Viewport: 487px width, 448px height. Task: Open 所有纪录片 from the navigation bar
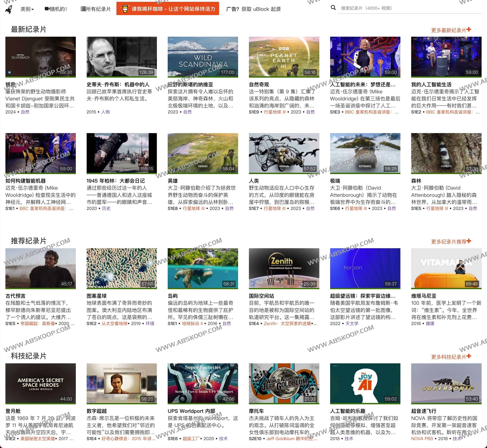[x=97, y=9]
